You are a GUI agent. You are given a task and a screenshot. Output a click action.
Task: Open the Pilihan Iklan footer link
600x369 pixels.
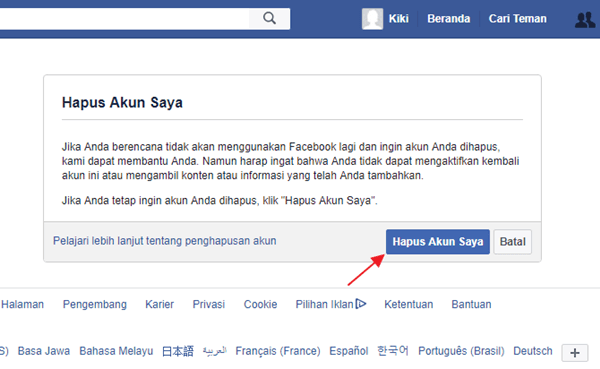pos(324,304)
